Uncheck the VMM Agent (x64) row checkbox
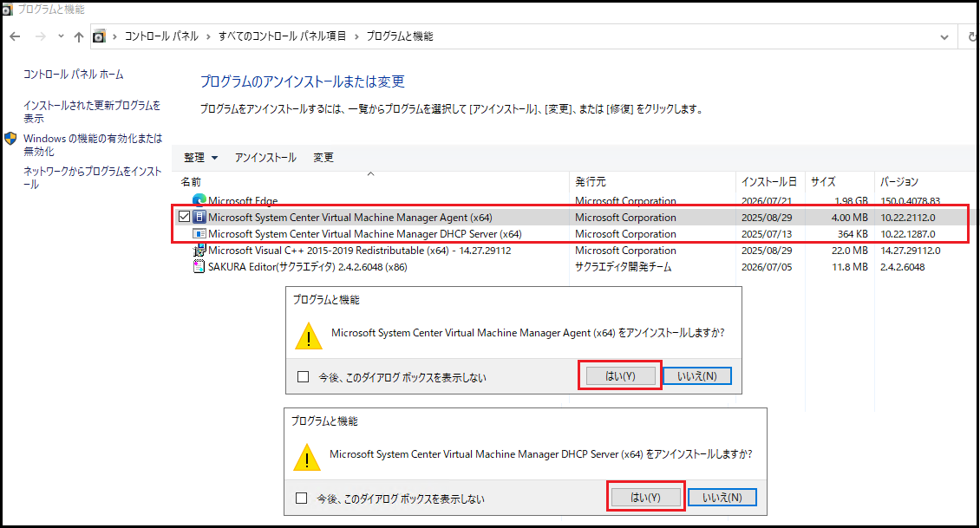Screen dimensions: 980x528 tap(185, 217)
